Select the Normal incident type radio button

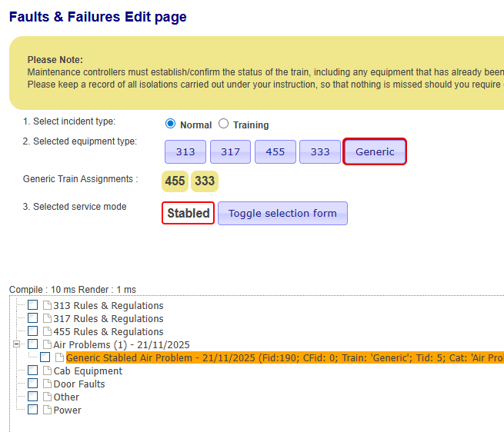171,125
